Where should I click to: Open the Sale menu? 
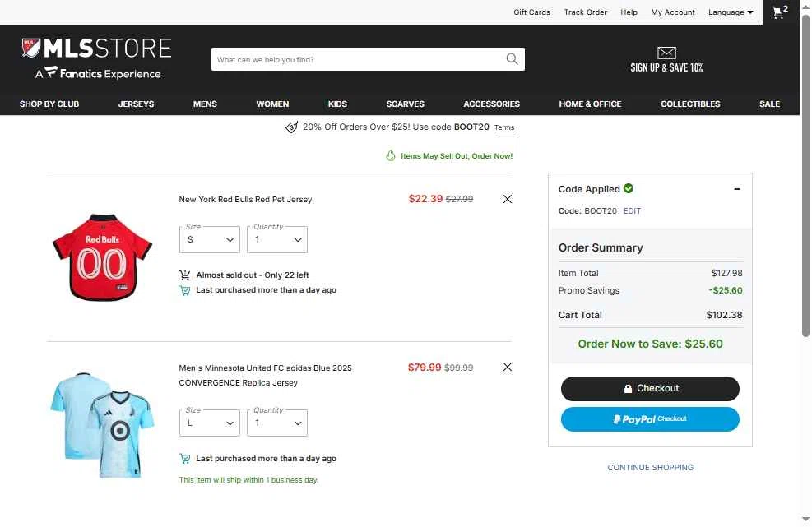tap(769, 104)
